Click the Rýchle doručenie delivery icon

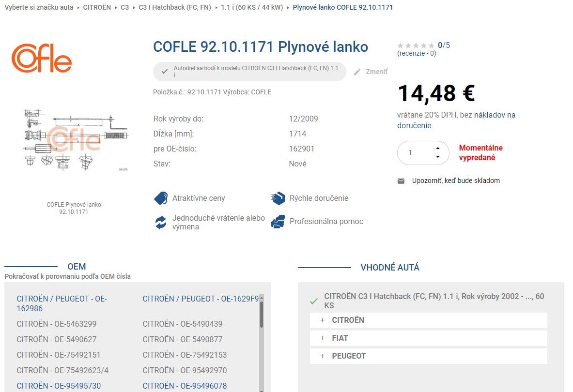click(x=278, y=198)
